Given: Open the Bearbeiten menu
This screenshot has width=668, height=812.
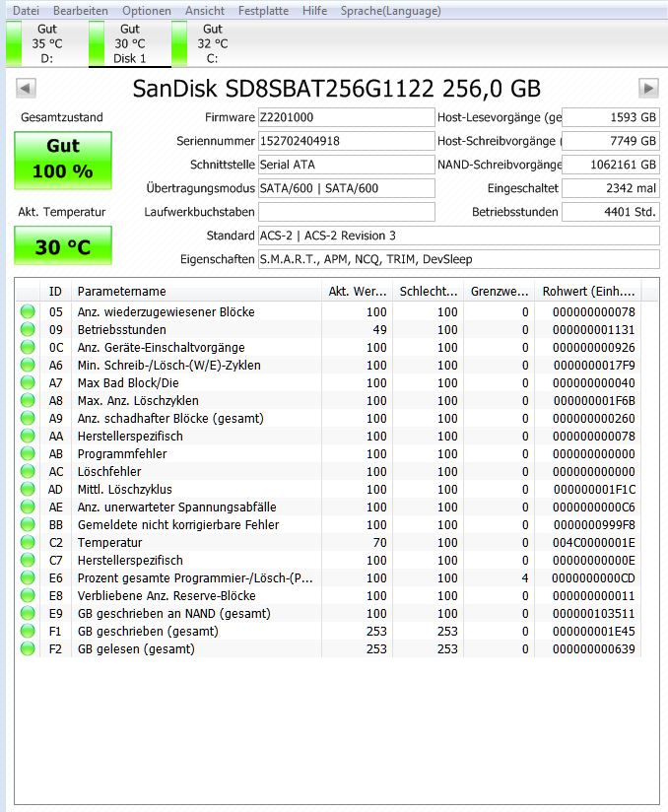Looking at the screenshot, I should [80, 11].
